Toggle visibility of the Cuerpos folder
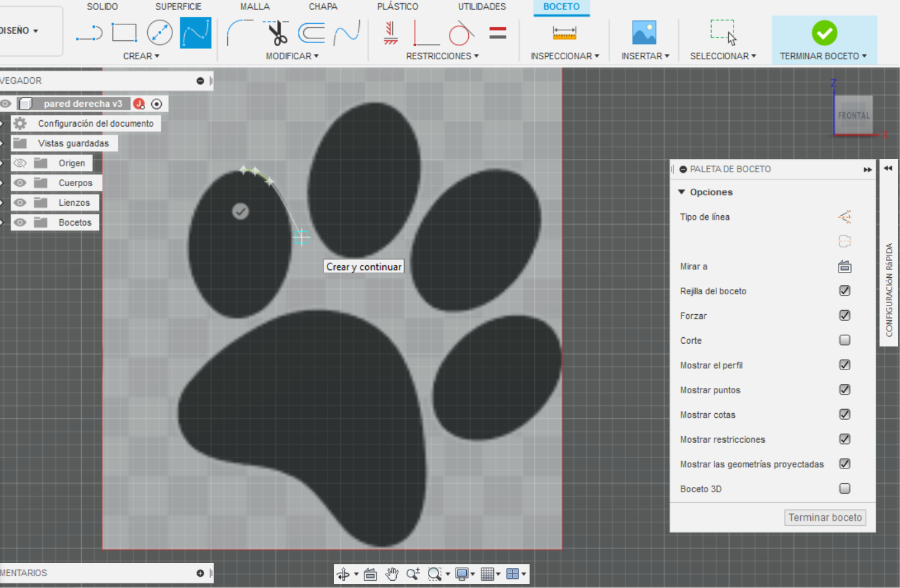This screenshot has width=900, height=588. point(20,183)
